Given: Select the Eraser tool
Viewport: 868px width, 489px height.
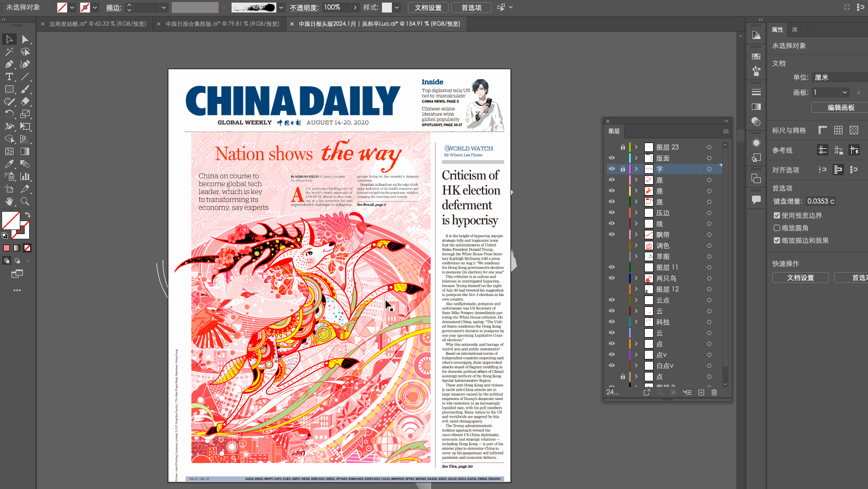Looking at the screenshot, I should [25, 102].
